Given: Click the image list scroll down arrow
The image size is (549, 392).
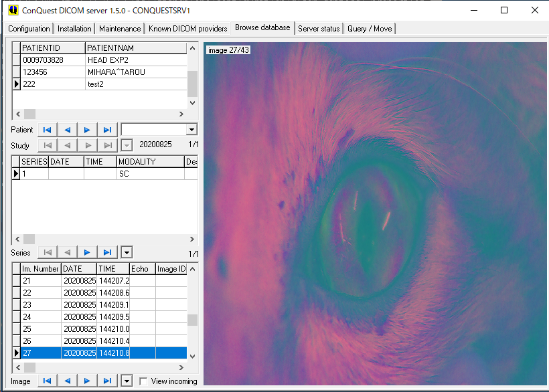Looking at the screenshot, I should pyautogui.click(x=192, y=357).
